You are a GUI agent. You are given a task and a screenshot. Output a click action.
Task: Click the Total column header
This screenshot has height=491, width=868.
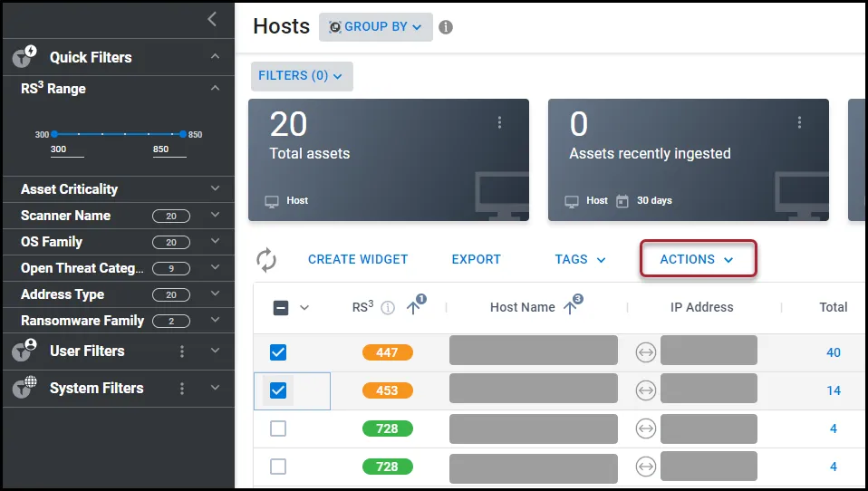tap(834, 307)
